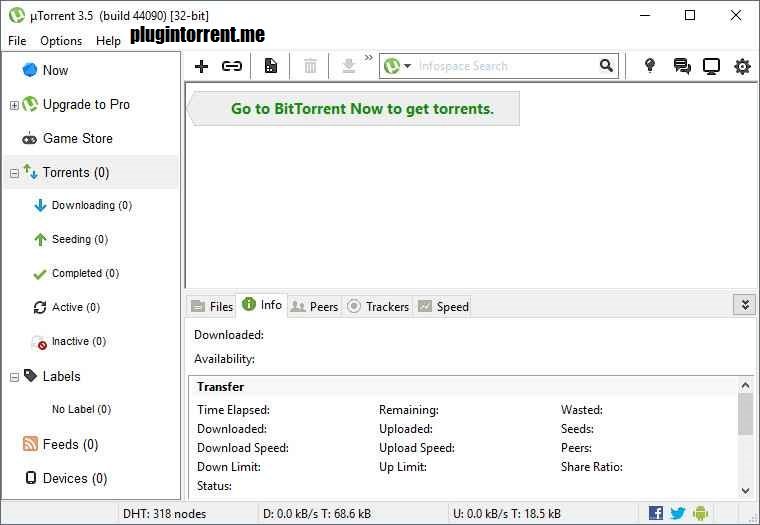Collapse the Torrents tree node
Screen dimensions: 760x525
click(x=14, y=173)
